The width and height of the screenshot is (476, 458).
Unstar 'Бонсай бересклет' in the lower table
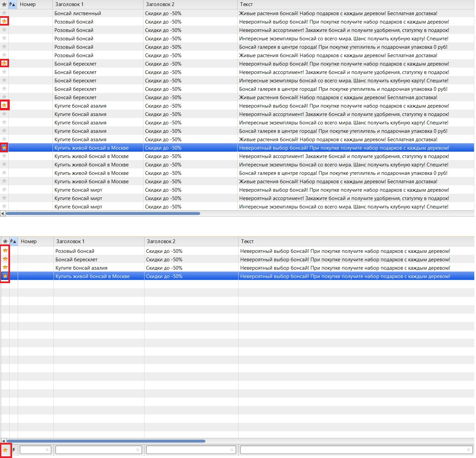(x=5, y=259)
